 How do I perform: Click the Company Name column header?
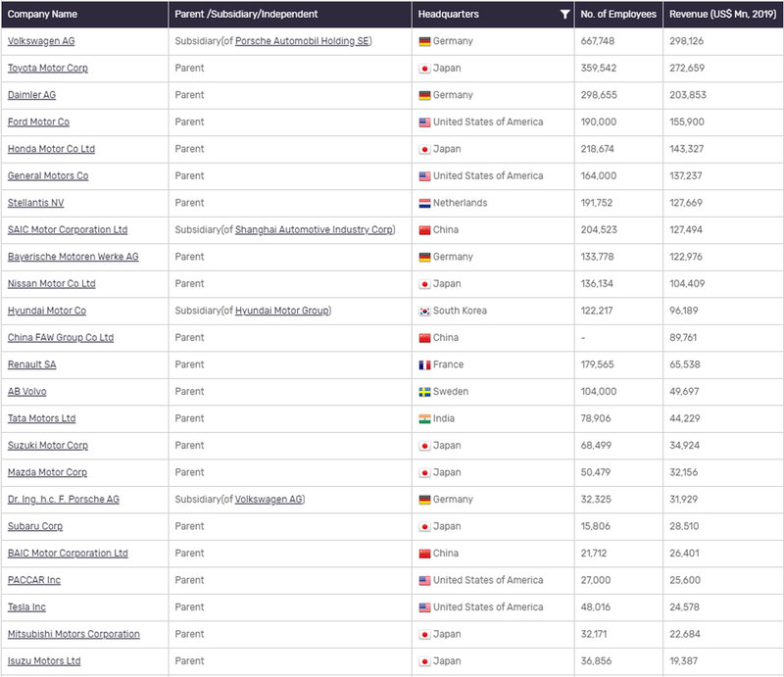[x=42, y=14]
